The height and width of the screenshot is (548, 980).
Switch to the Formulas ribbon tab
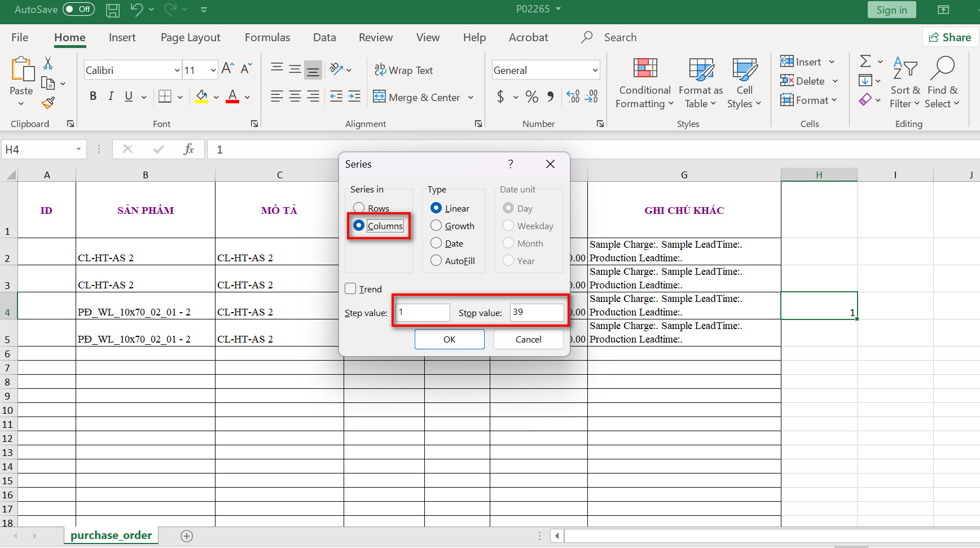click(x=267, y=37)
